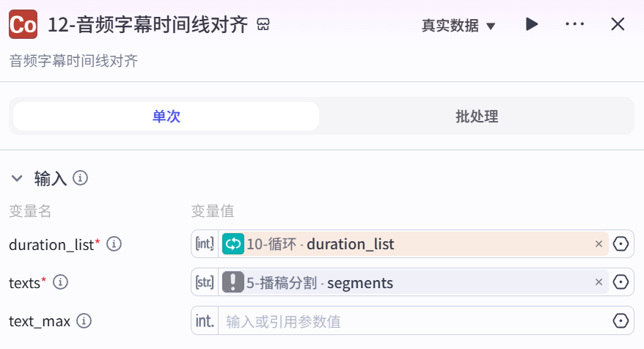Image resolution: width=644 pixels, height=349 pixels.
Task: Show info tooltip for texts variable
Action: (60, 282)
